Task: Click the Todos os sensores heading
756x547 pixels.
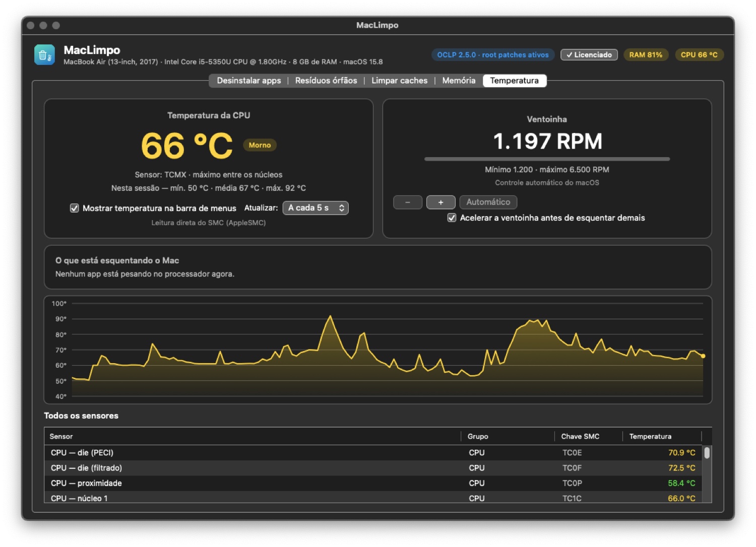Action: click(81, 416)
